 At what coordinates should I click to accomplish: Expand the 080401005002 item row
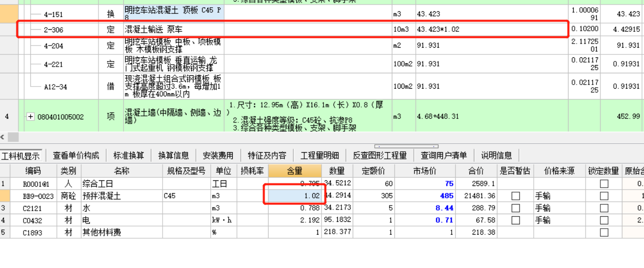tap(31, 117)
